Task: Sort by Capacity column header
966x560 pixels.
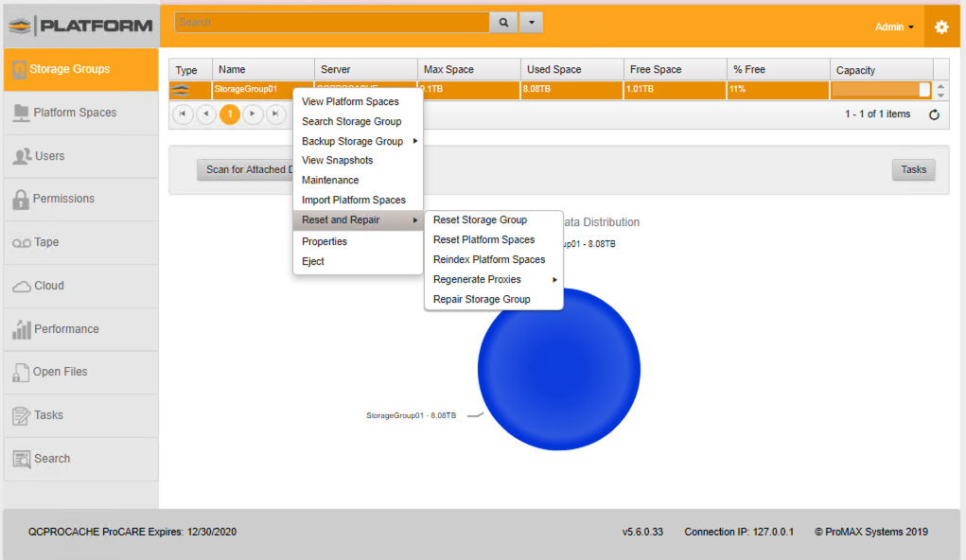Action: coord(882,70)
